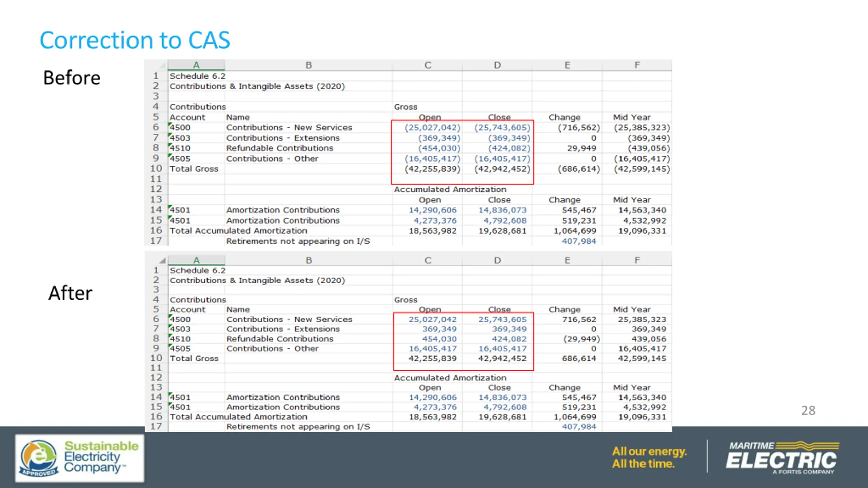Click the Maritime Electric Fortis company logo
The image size is (868, 488).
point(782,458)
